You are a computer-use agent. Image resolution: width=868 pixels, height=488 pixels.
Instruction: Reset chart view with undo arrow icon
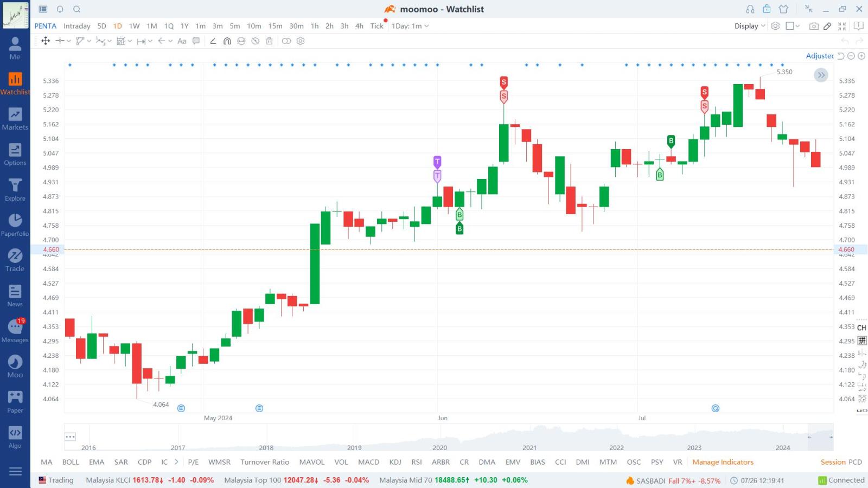coord(841,56)
